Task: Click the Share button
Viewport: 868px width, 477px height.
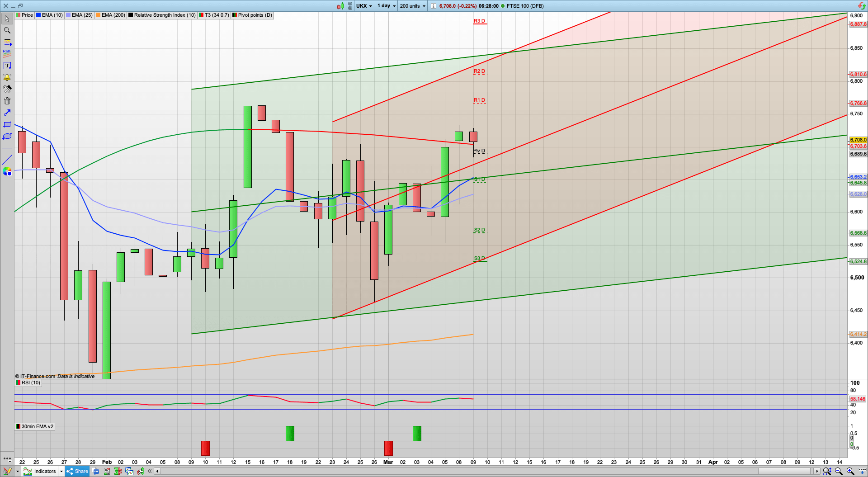Action: [x=77, y=471]
